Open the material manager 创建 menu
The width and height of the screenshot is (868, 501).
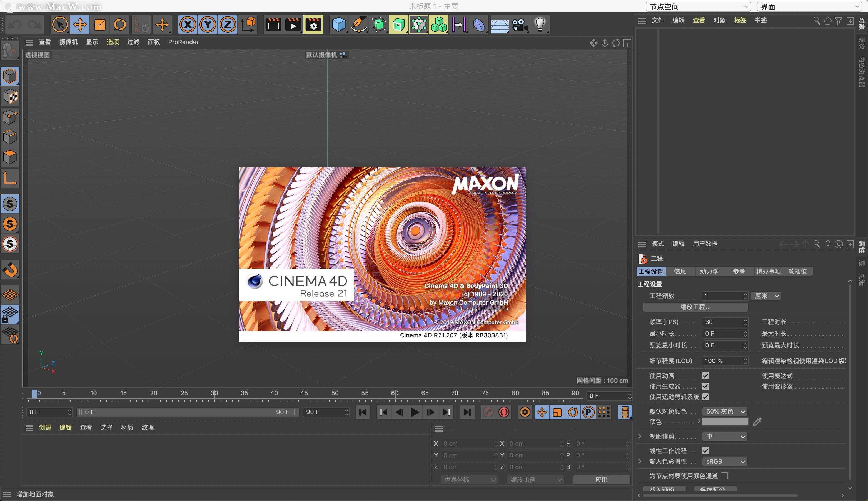(x=45, y=428)
